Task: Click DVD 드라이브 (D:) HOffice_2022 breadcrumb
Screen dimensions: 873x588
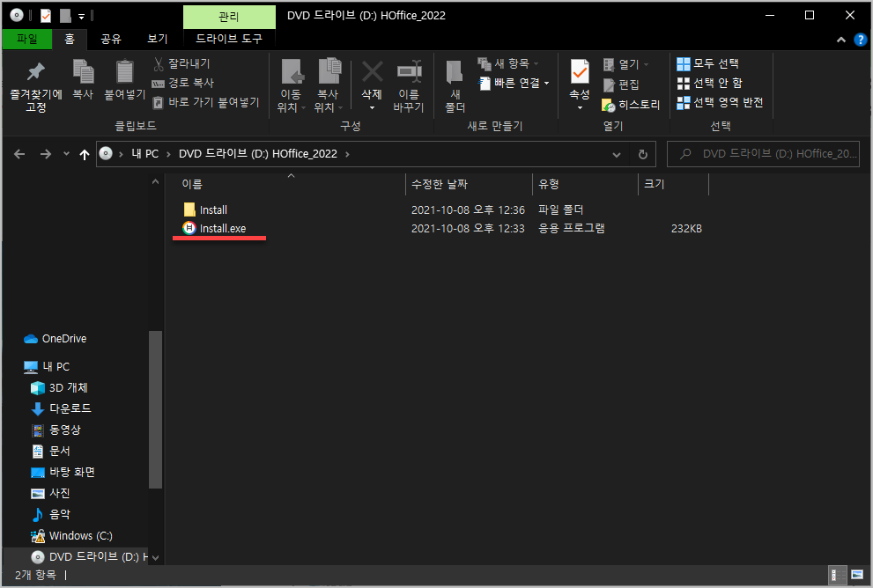Action: [x=258, y=154]
